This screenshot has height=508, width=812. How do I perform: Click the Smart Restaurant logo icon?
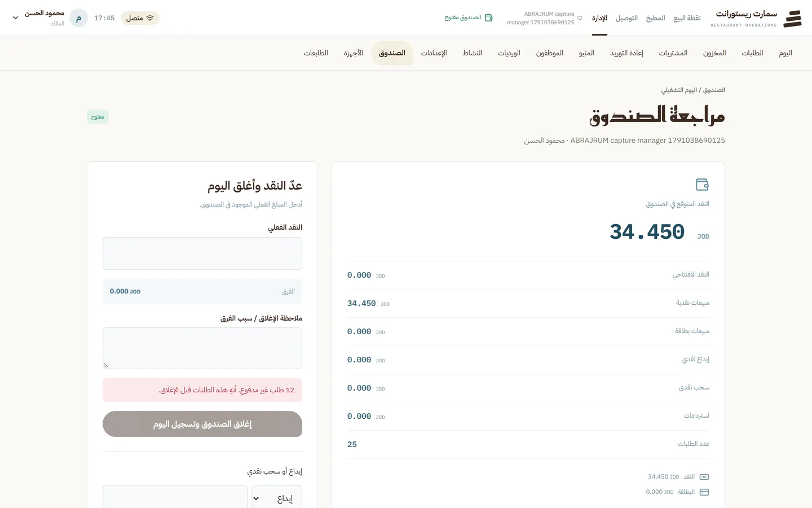792,18
